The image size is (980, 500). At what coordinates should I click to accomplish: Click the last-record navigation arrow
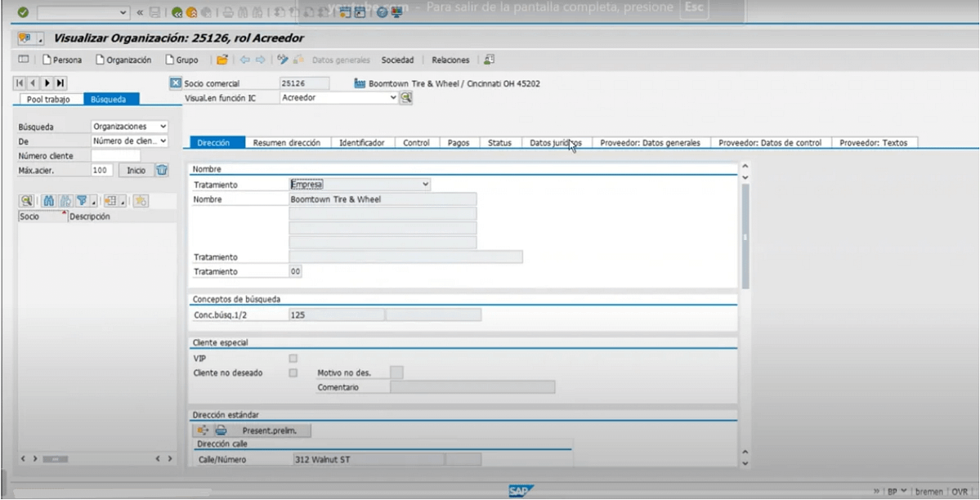[x=60, y=83]
